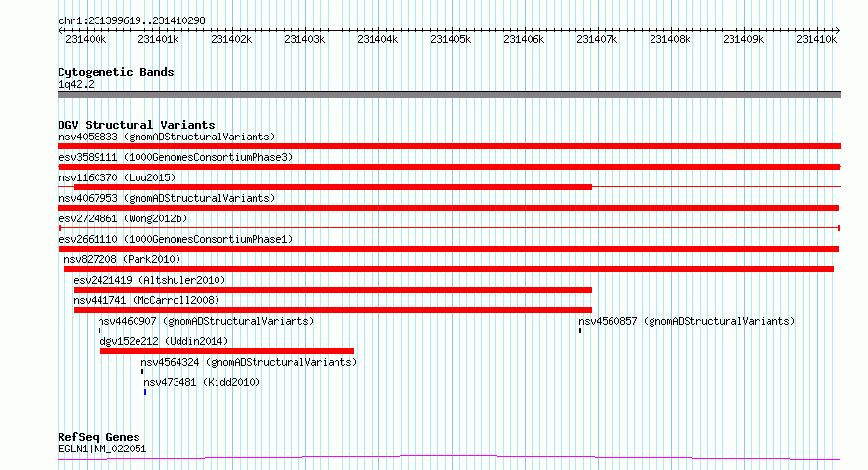The width and height of the screenshot is (868, 470).
Task: Open esv2724861 (Wong2012b) variant label
Action: [x=123, y=218]
